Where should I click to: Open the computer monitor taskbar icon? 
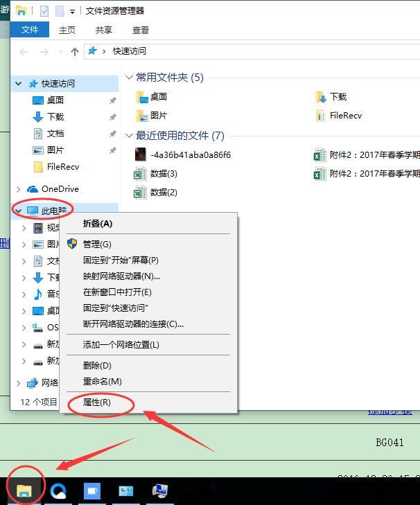160,491
